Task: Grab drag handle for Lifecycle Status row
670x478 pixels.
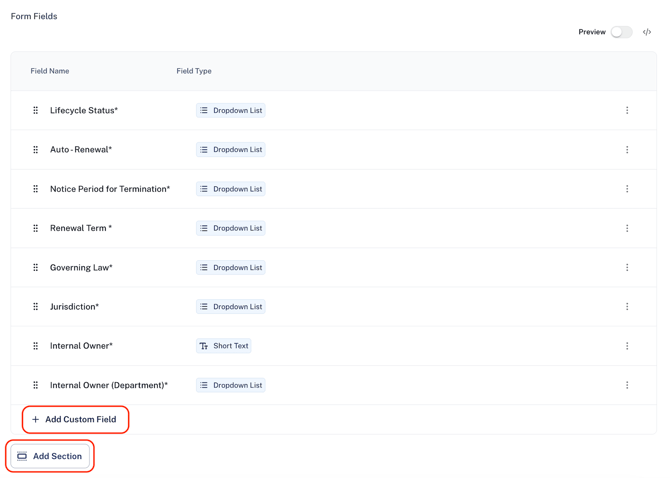Action: (35, 110)
